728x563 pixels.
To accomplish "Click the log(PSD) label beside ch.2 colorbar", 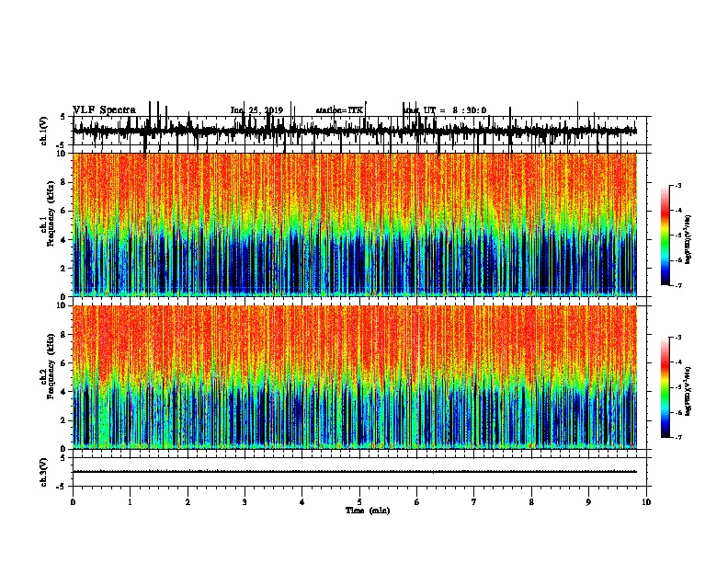I will point(688,391).
